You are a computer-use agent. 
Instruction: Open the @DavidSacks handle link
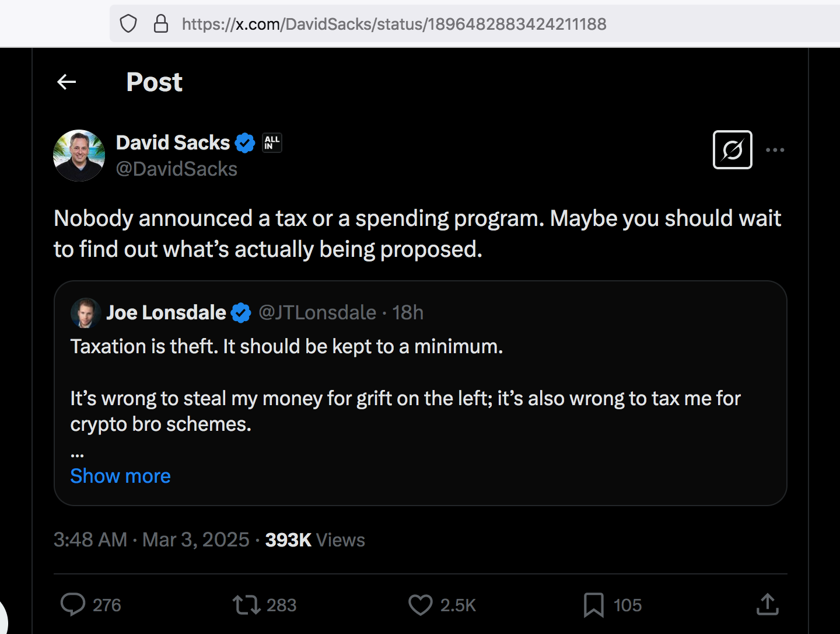[177, 169]
